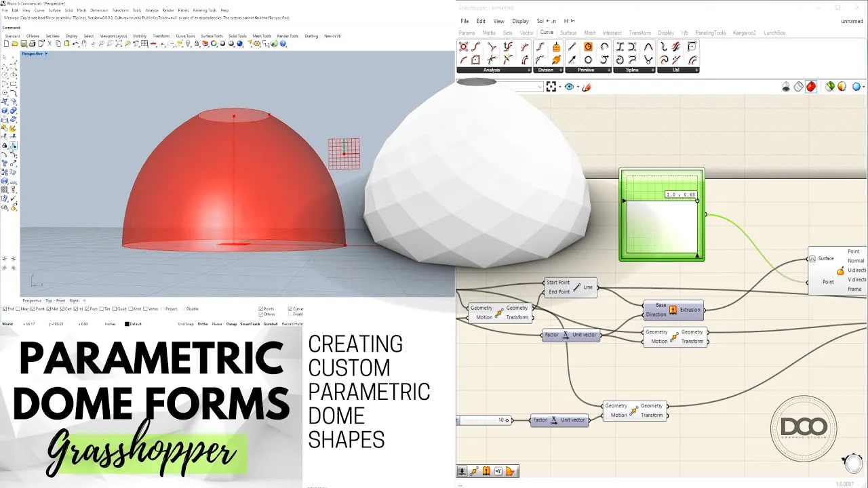
Task: Click the green selected-only preview icon in Grasshopper
Action: point(830,87)
